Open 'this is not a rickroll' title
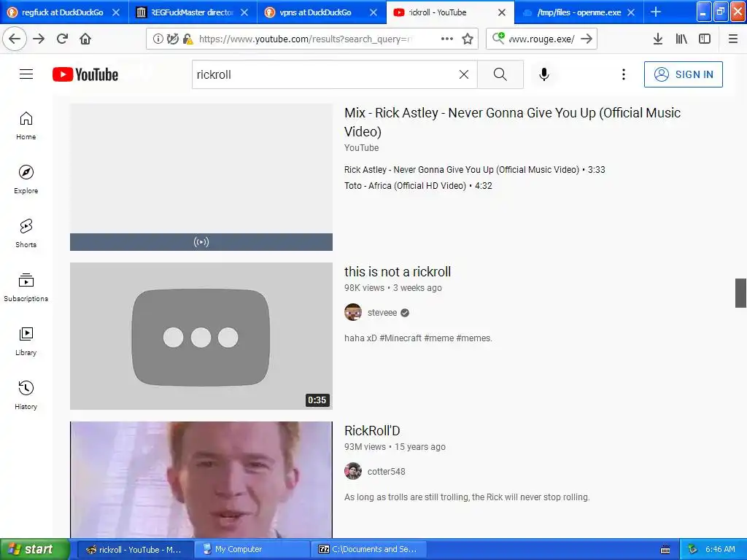747x560 pixels. [x=398, y=271]
